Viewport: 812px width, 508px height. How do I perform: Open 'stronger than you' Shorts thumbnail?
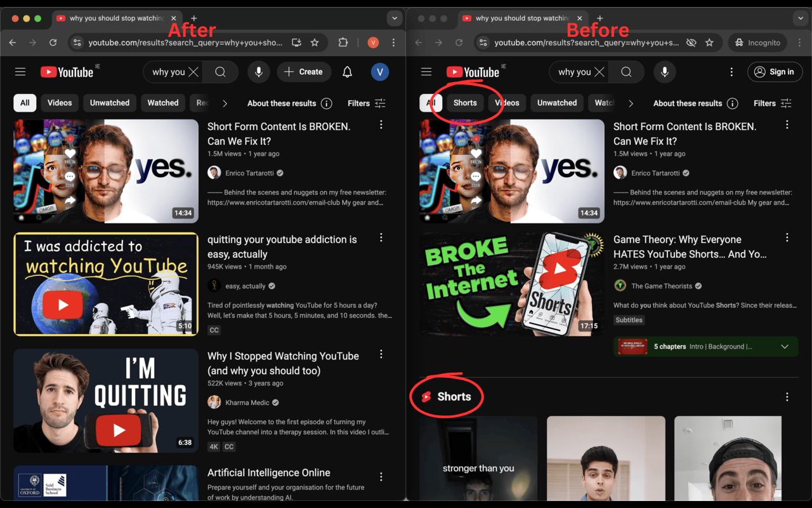coord(478,458)
